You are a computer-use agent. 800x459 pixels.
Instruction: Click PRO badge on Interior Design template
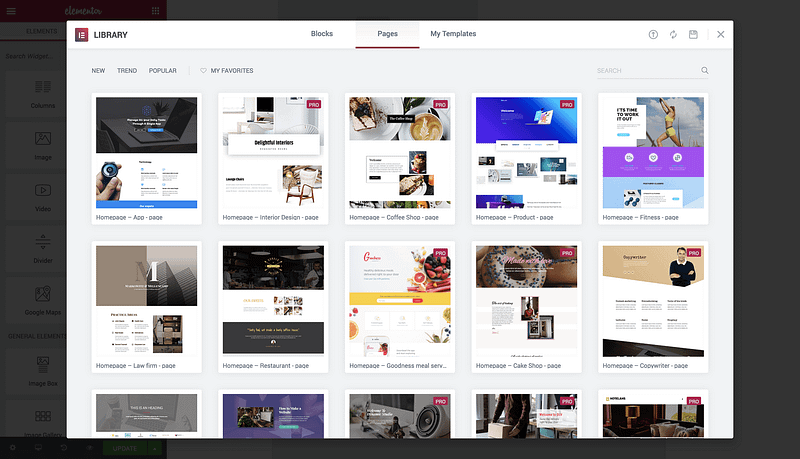(314, 105)
